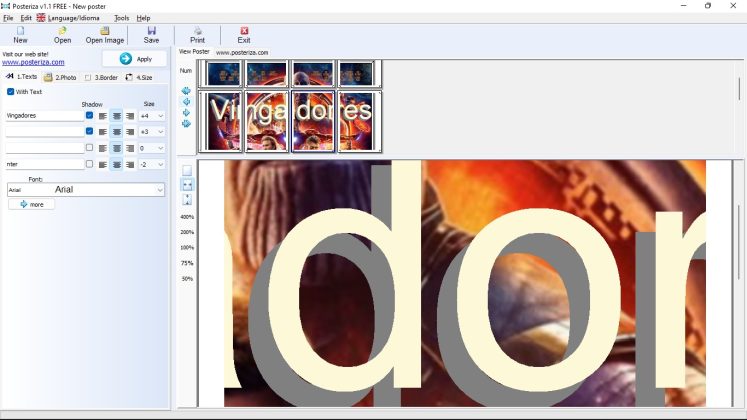Align Vingadores text line to the left

click(x=102, y=116)
